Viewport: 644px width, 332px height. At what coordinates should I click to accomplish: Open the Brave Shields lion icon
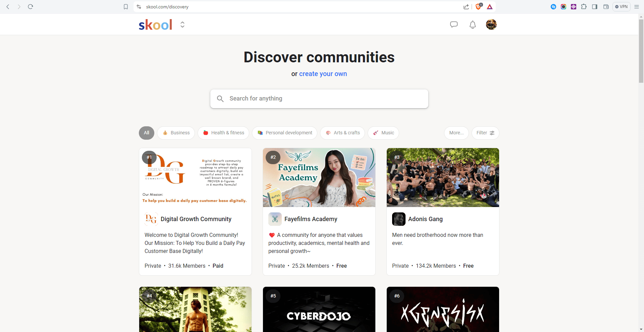tap(479, 6)
